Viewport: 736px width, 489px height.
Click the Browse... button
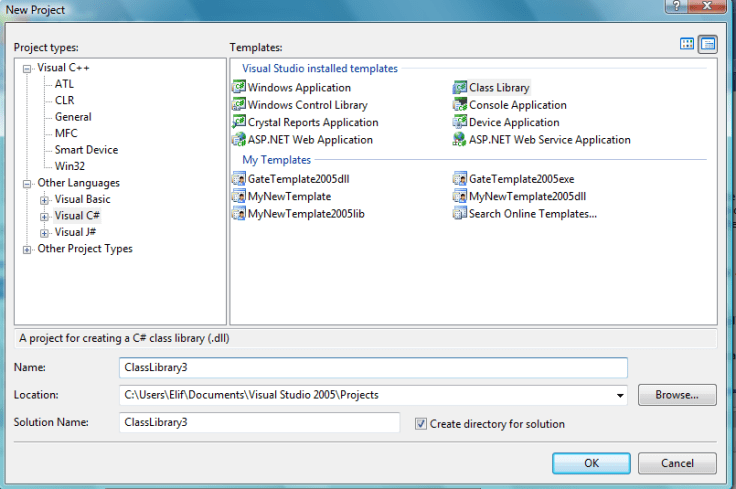click(677, 395)
